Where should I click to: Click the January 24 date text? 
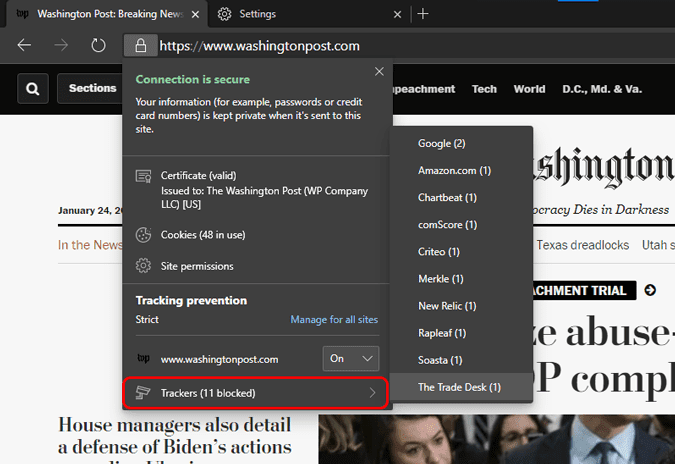coord(90,211)
